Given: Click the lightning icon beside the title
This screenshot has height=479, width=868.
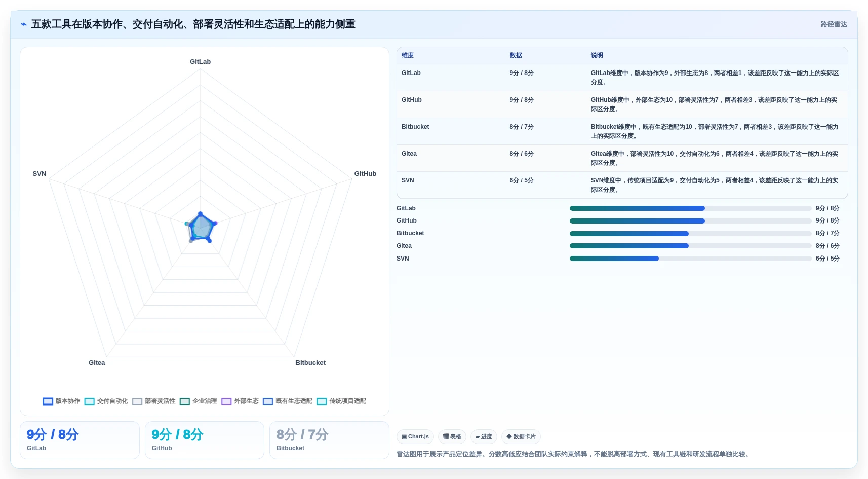Looking at the screenshot, I should (24, 24).
